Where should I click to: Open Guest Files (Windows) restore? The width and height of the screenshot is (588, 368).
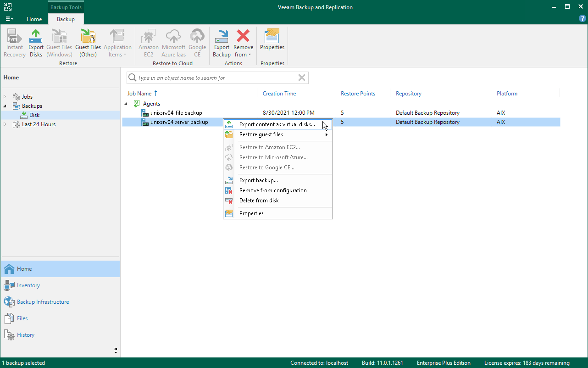59,41
